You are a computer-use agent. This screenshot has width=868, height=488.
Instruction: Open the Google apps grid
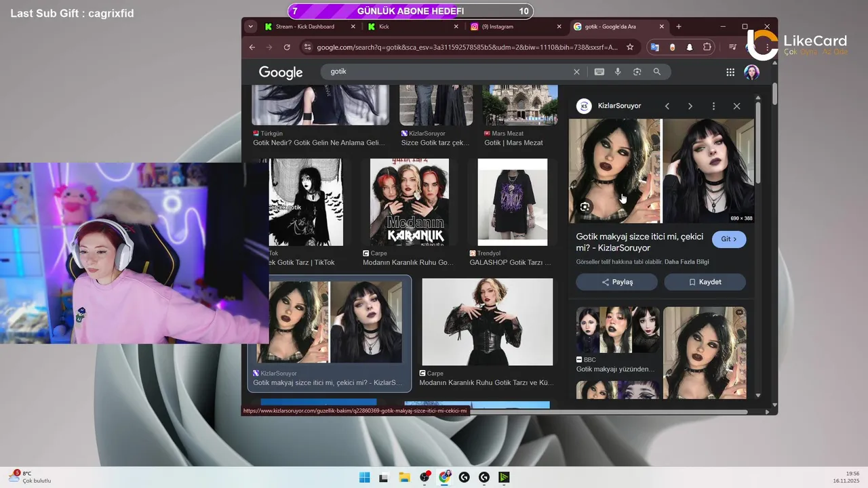tap(730, 73)
